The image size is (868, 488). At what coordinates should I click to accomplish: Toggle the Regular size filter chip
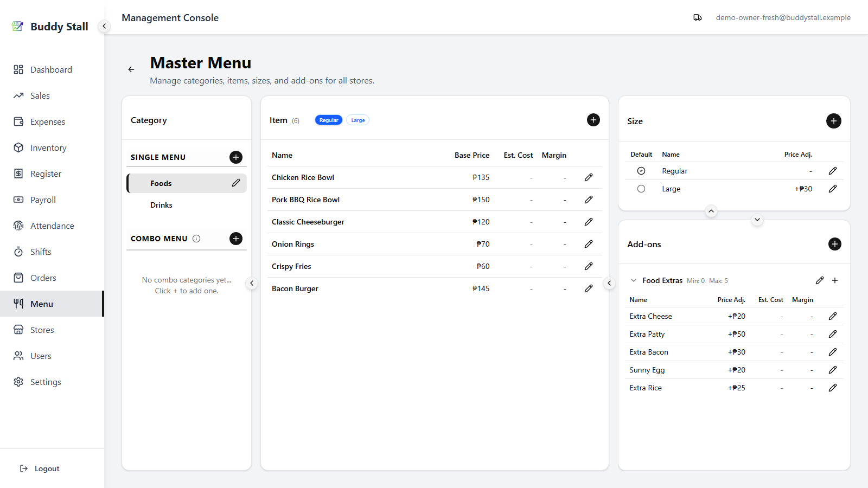pyautogui.click(x=329, y=120)
